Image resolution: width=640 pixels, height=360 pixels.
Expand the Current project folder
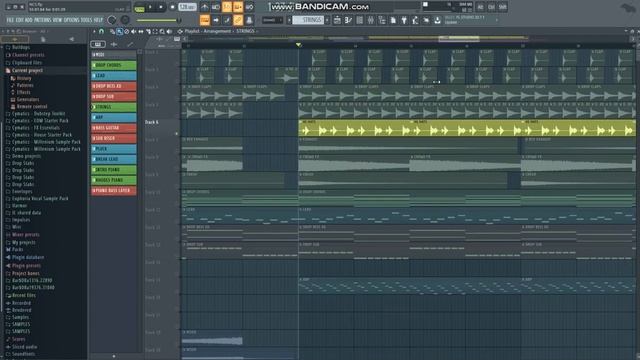[x=27, y=71]
